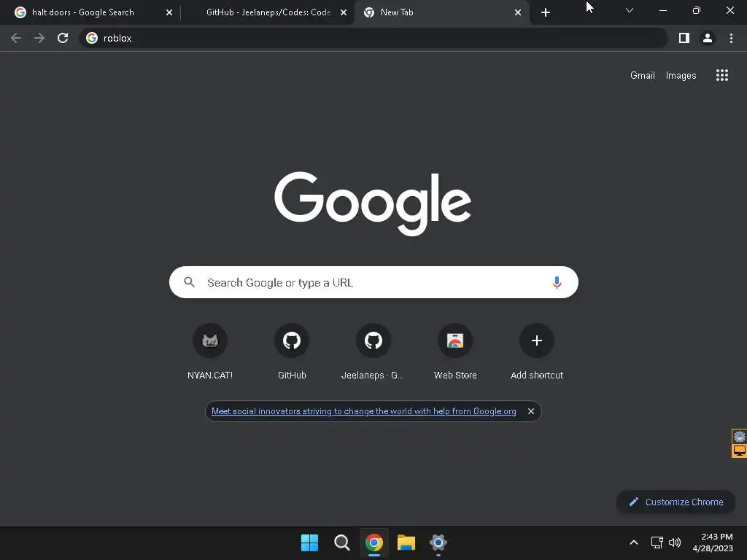Open the Google apps grid
Screen dimensions: 747x560
tap(721, 75)
